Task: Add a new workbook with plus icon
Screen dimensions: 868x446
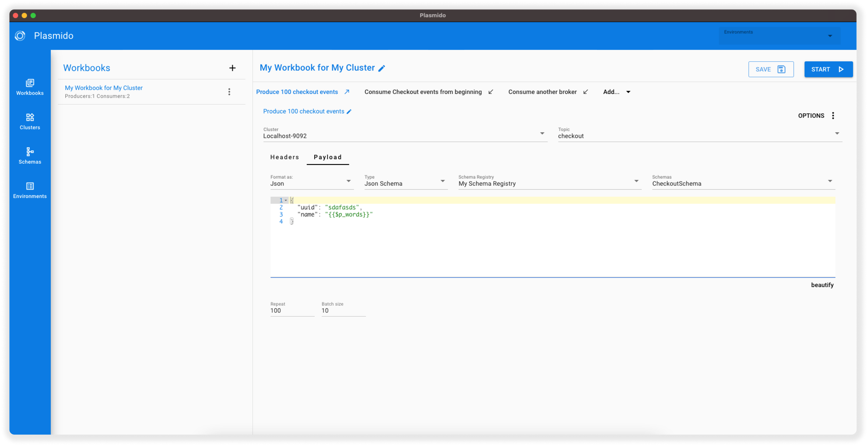Action: [x=232, y=68]
